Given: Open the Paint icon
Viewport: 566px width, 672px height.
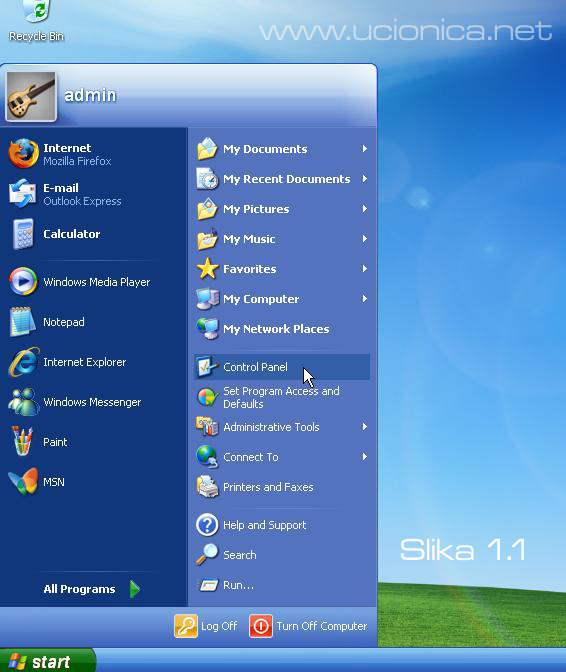Looking at the screenshot, I should (x=22, y=441).
